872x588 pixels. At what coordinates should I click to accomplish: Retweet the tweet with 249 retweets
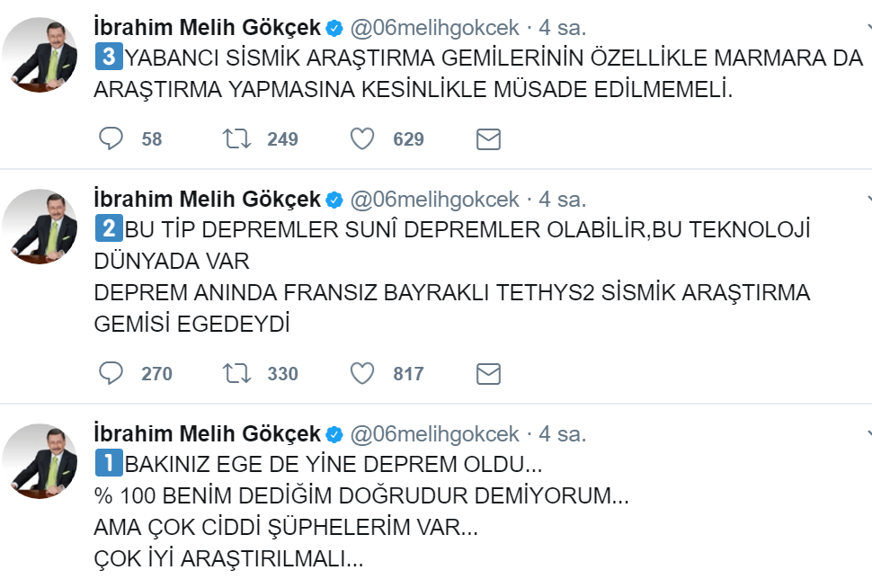pyautogui.click(x=236, y=138)
